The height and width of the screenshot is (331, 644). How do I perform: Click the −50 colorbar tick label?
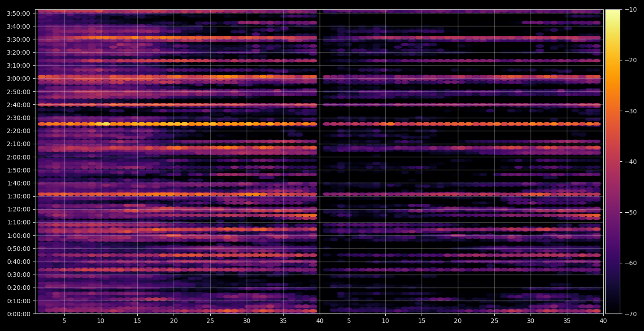pyautogui.click(x=631, y=212)
